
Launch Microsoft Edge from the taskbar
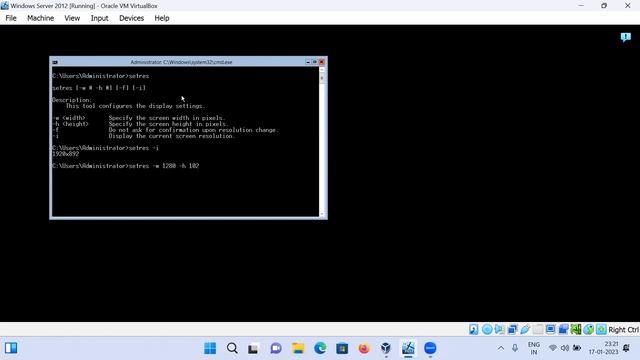click(320, 348)
